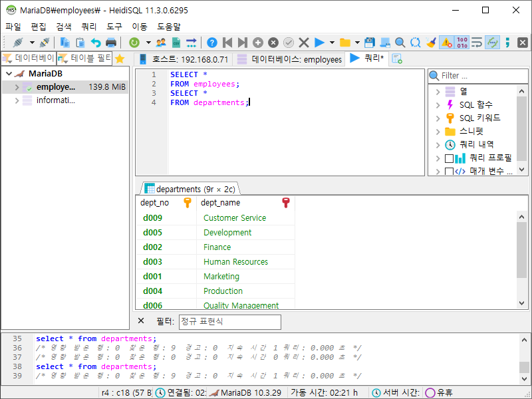Click the CSV import file icon
The height and width of the screenshot is (399, 532).
click(176, 43)
